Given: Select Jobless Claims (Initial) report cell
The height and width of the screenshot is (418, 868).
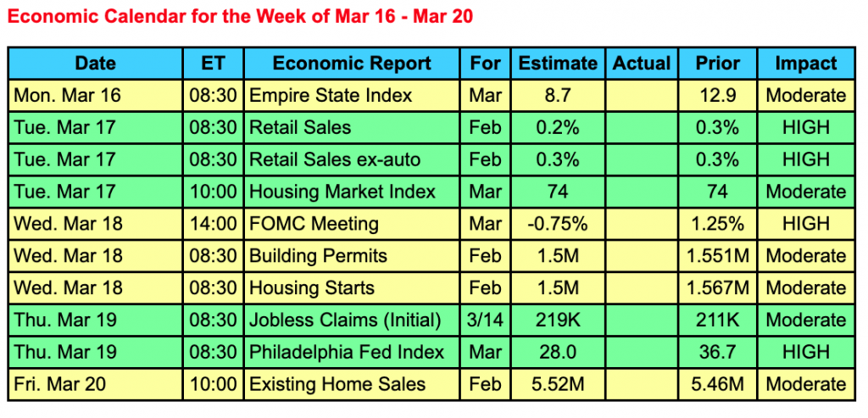Looking at the screenshot, I should (345, 320).
